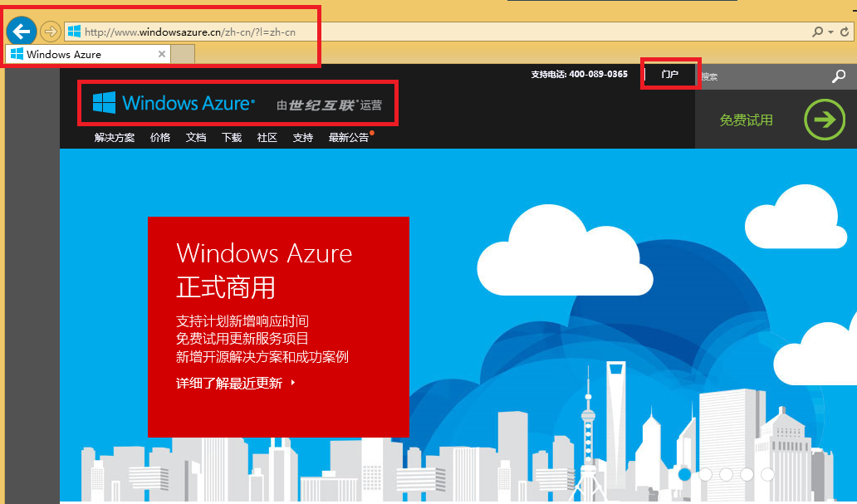857x504 pixels.
Task: Click the site search magnifier icon
Action: (x=839, y=76)
